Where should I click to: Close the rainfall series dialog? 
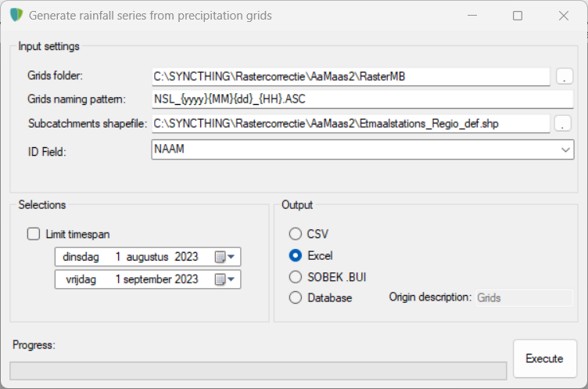pos(563,16)
